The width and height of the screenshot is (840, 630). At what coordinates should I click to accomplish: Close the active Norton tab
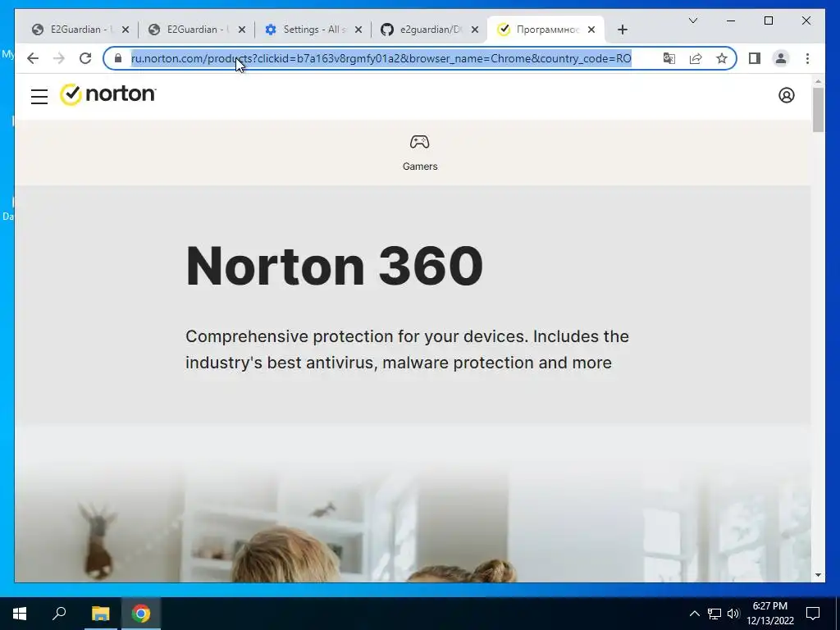coord(591,30)
